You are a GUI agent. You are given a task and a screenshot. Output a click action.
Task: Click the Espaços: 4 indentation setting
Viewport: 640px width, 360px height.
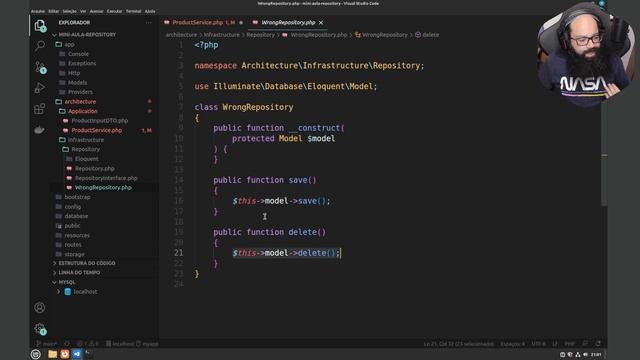point(513,344)
